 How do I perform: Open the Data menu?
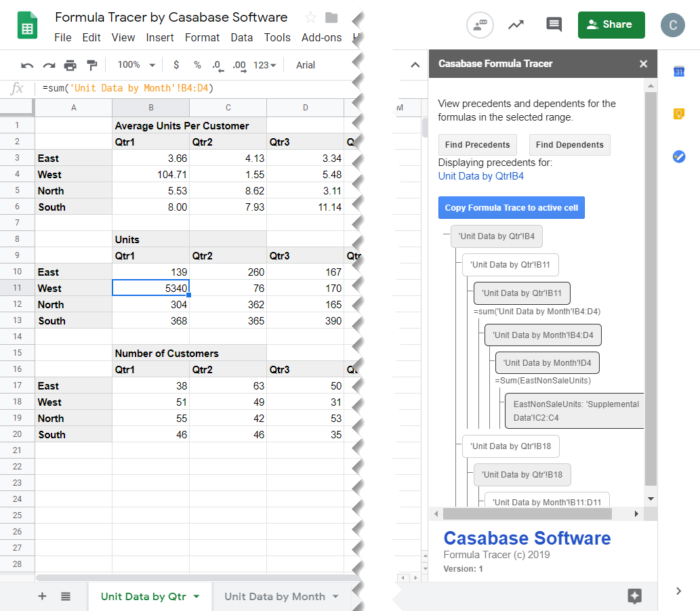(x=241, y=37)
